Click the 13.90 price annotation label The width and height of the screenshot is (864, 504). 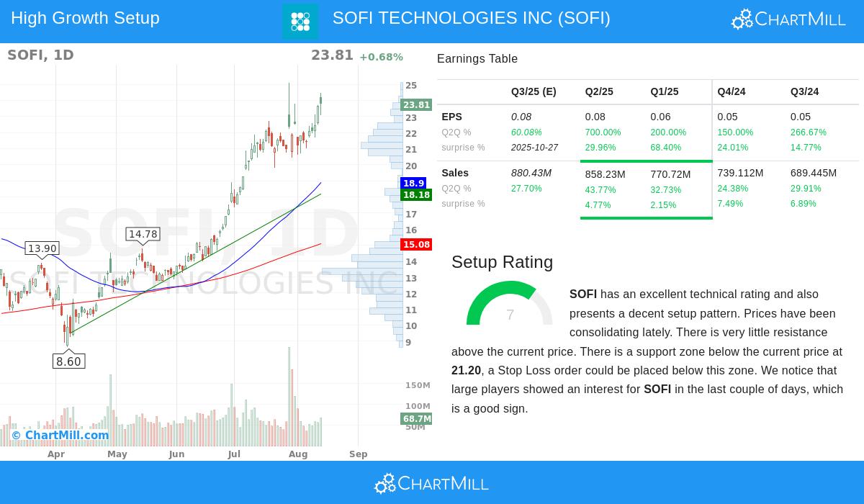coord(42,248)
